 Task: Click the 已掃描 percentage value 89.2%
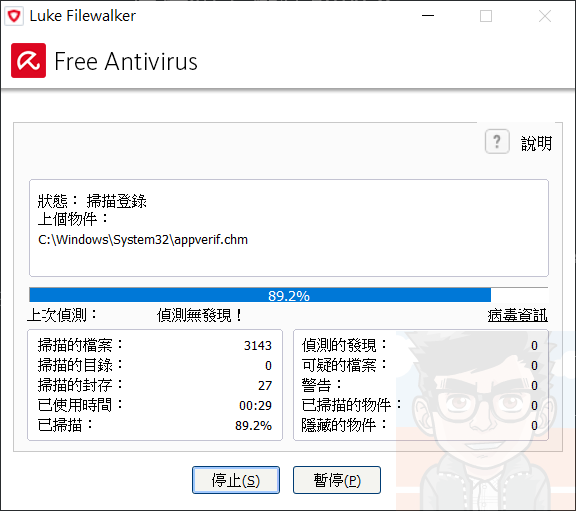pos(253,425)
